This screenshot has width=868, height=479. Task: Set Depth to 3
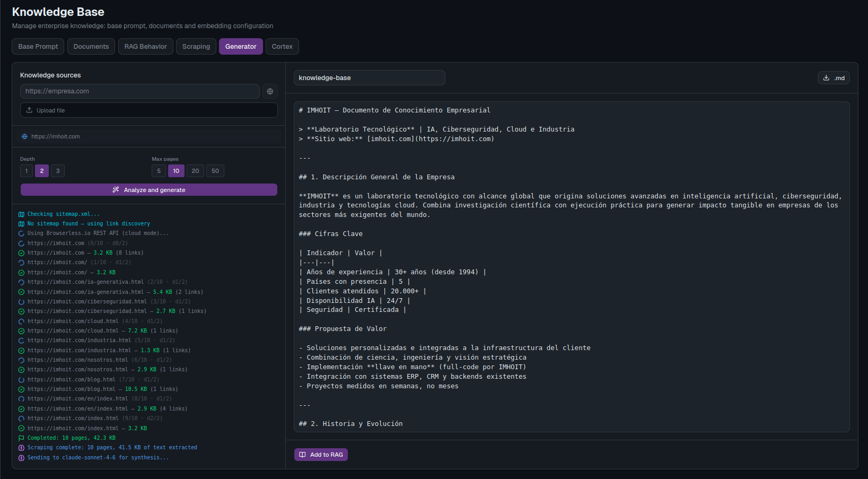click(58, 171)
